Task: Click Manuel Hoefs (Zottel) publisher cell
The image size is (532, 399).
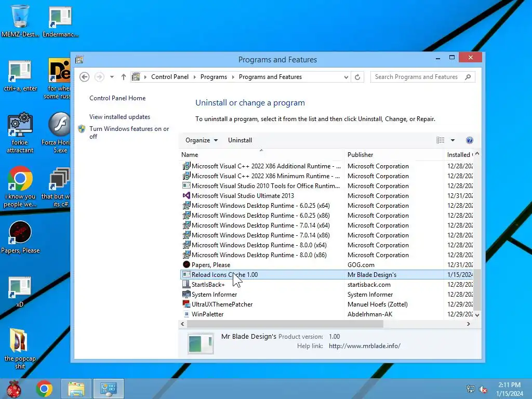Action: tap(378, 304)
